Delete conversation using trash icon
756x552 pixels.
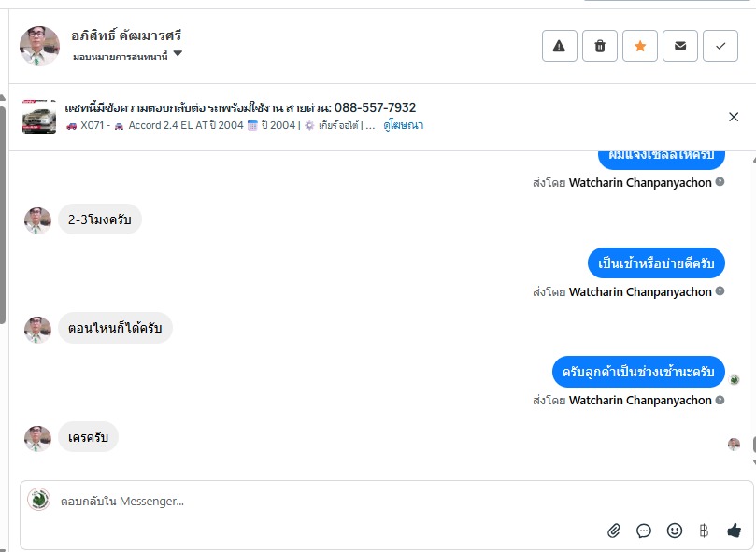(x=600, y=46)
